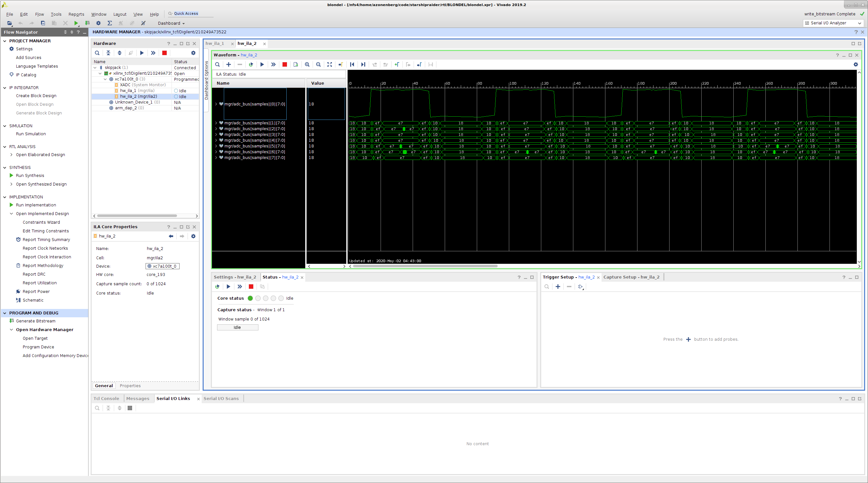This screenshot has height=483, width=868.
Task: Go to last sample in waveform
Action: tap(363, 64)
